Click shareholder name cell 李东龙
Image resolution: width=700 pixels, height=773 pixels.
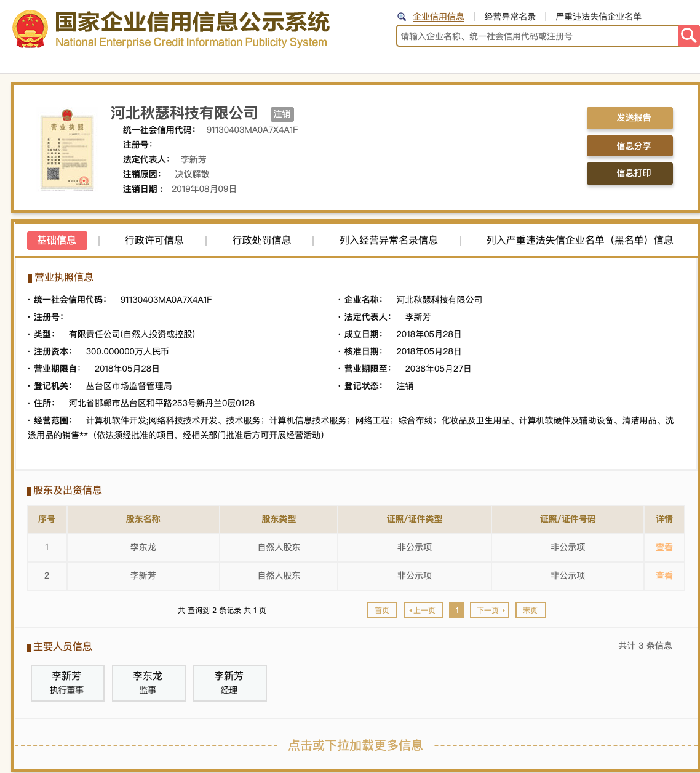click(143, 547)
